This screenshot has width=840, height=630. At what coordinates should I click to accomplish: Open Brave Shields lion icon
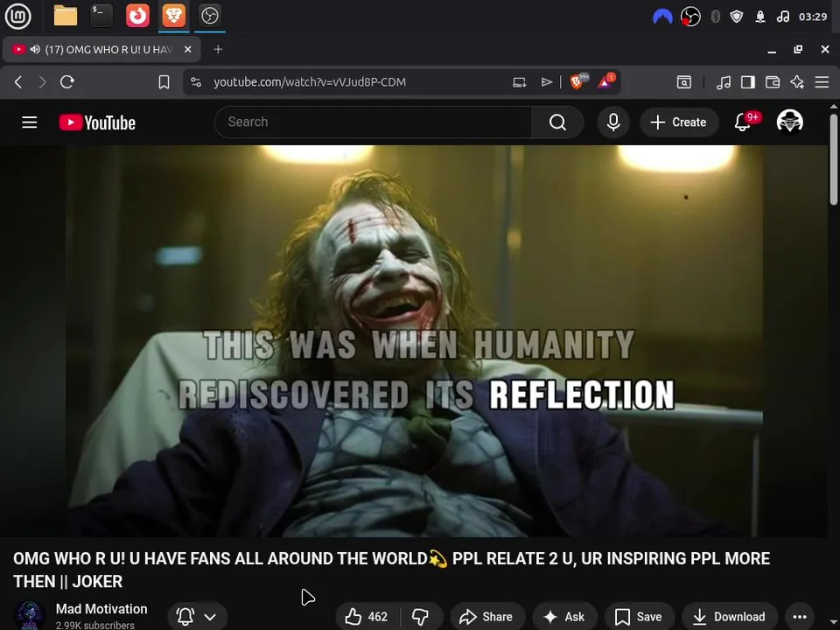coord(578,81)
